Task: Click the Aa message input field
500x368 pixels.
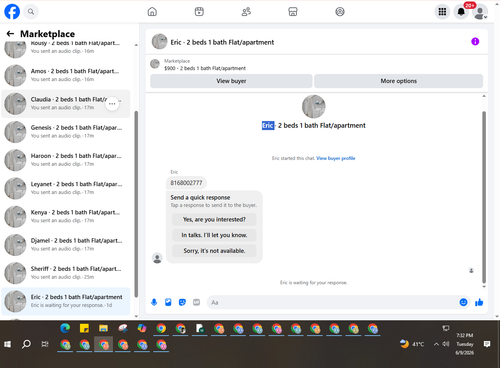Action: click(x=332, y=302)
